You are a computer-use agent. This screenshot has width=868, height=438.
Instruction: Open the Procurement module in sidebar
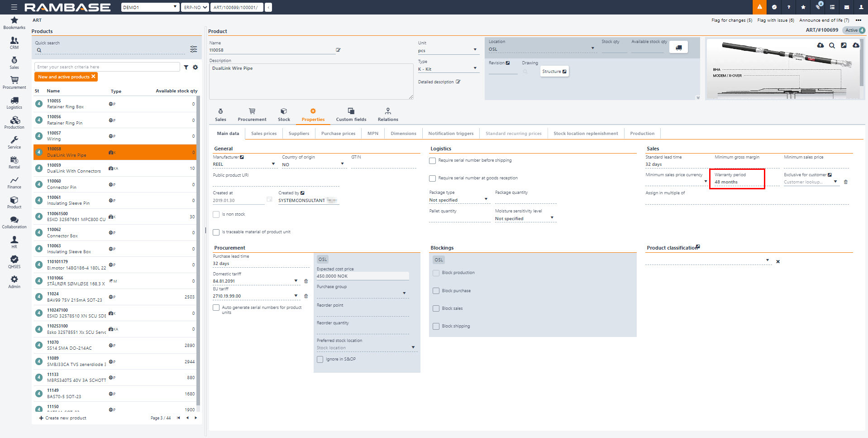[14, 82]
